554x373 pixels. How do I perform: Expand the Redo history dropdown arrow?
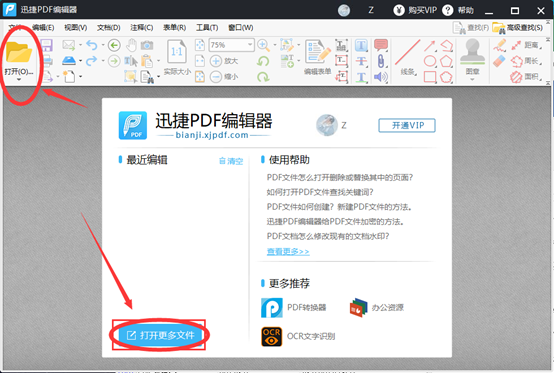(x=103, y=61)
